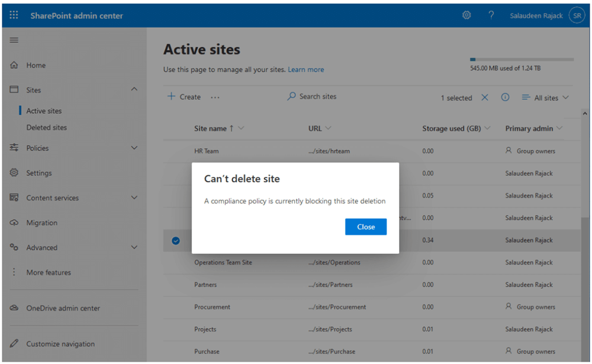The image size is (592, 364).
Task: Uncheck the selected site row checkmark
Action: tap(176, 240)
